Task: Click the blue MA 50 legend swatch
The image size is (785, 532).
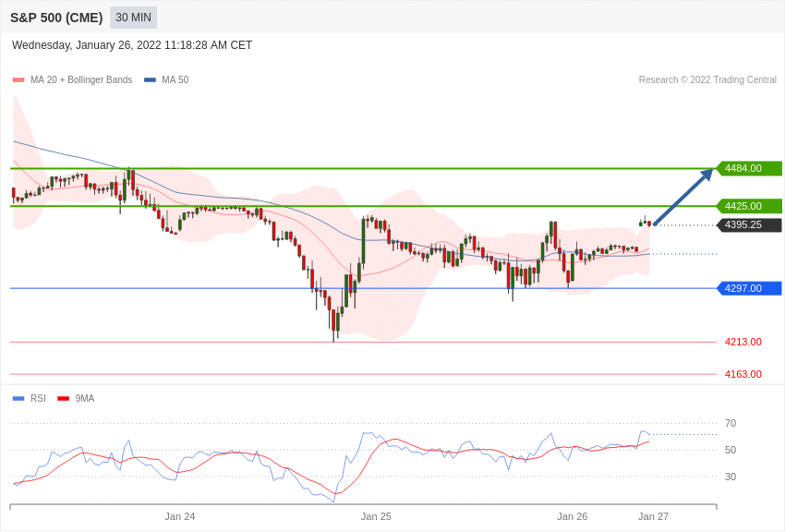Action: tap(151, 80)
